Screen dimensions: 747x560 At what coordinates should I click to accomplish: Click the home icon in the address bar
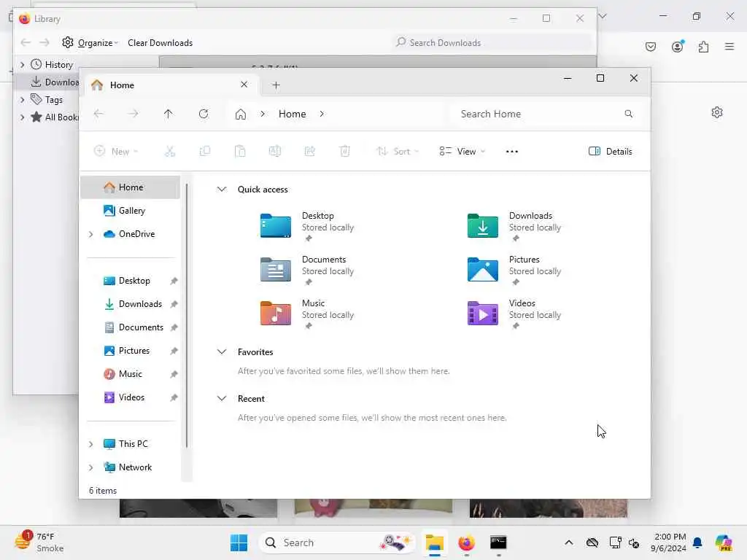pyautogui.click(x=241, y=114)
